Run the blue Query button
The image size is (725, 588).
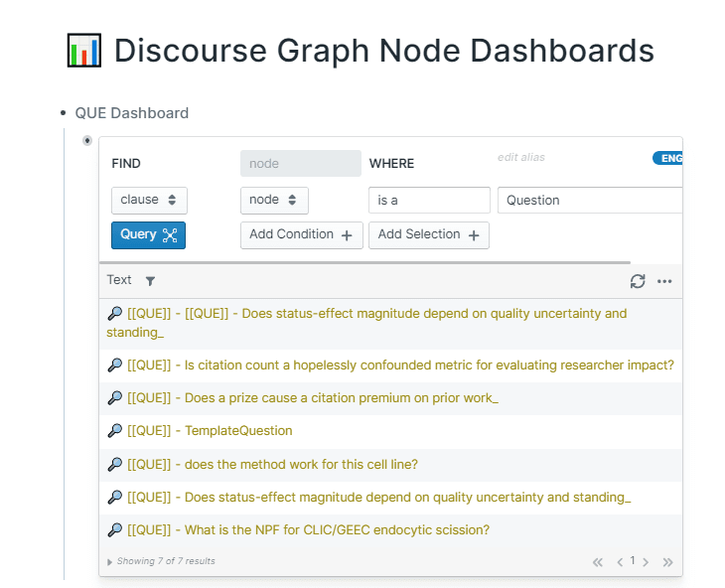point(148,235)
